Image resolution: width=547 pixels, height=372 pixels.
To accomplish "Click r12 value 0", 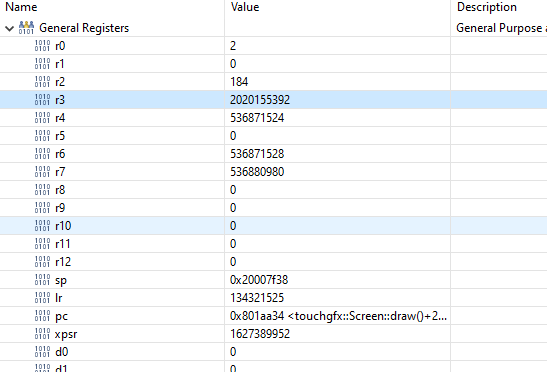I will pyautogui.click(x=233, y=262).
